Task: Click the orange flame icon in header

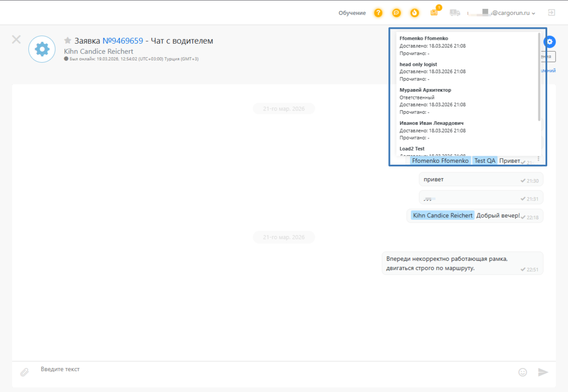Action: 414,13
